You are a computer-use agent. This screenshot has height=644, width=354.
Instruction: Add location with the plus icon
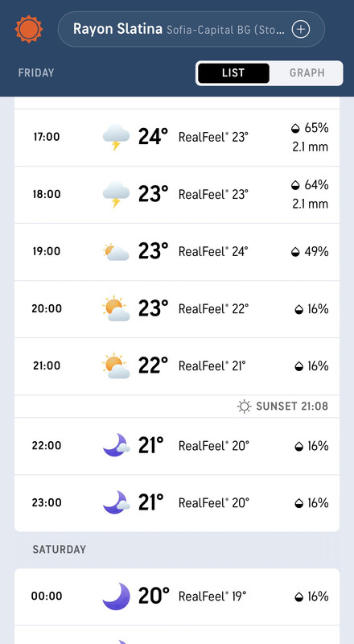tap(301, 29)
